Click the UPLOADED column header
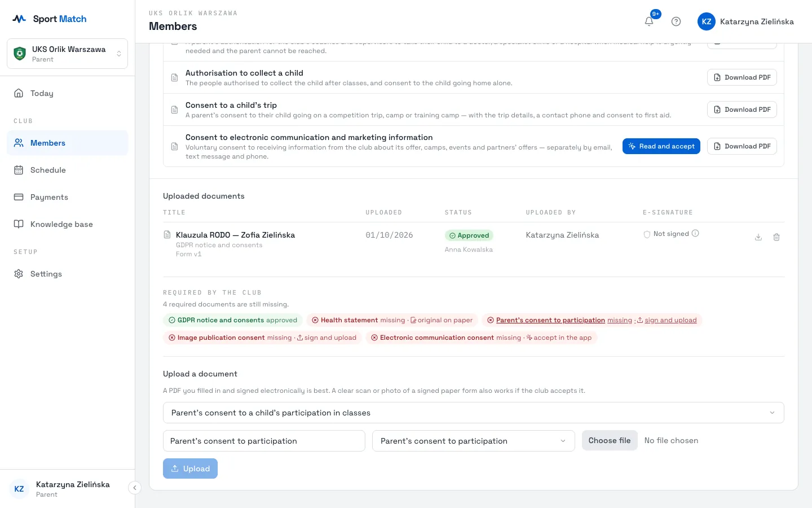The image size is (812, 508). pos(383,212)
